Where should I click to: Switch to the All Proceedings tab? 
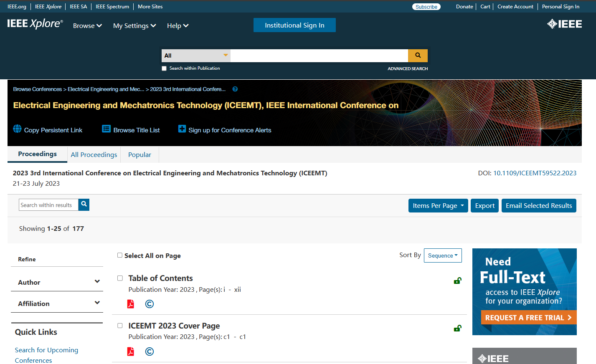pos(94,154)
